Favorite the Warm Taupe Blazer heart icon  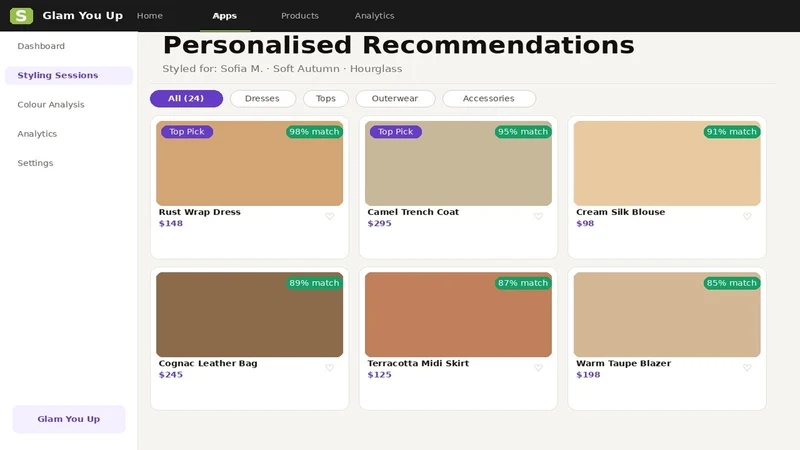point(747,368)
